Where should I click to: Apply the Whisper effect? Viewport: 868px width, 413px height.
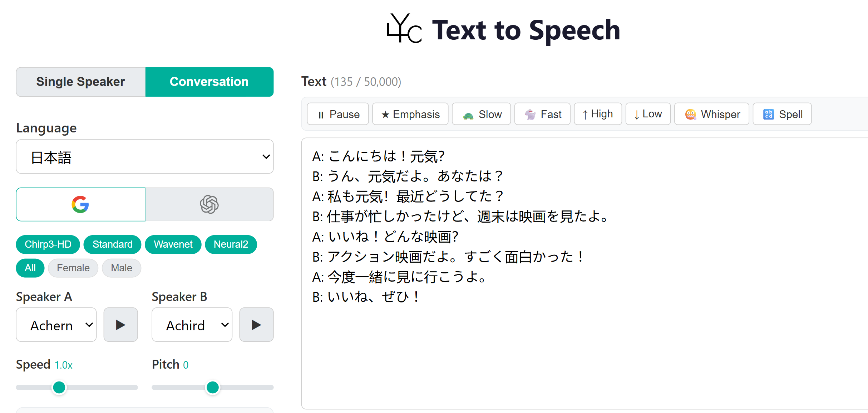tap(712, 114)
